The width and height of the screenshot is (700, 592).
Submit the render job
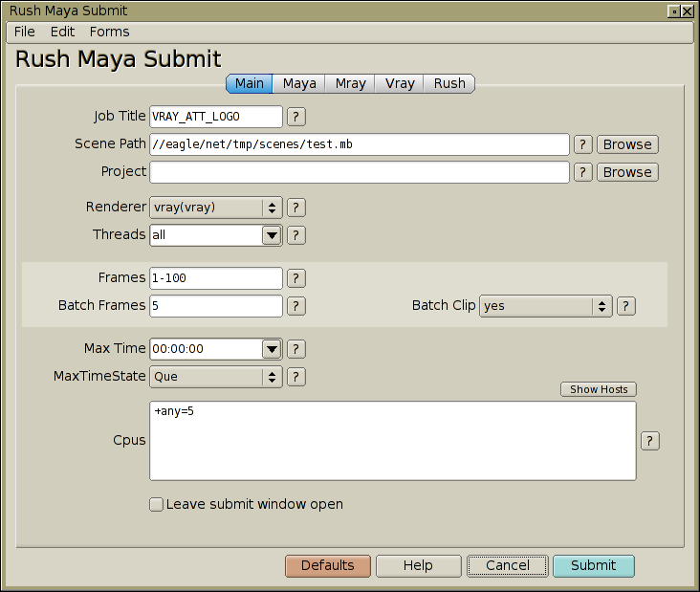[594, 566]
